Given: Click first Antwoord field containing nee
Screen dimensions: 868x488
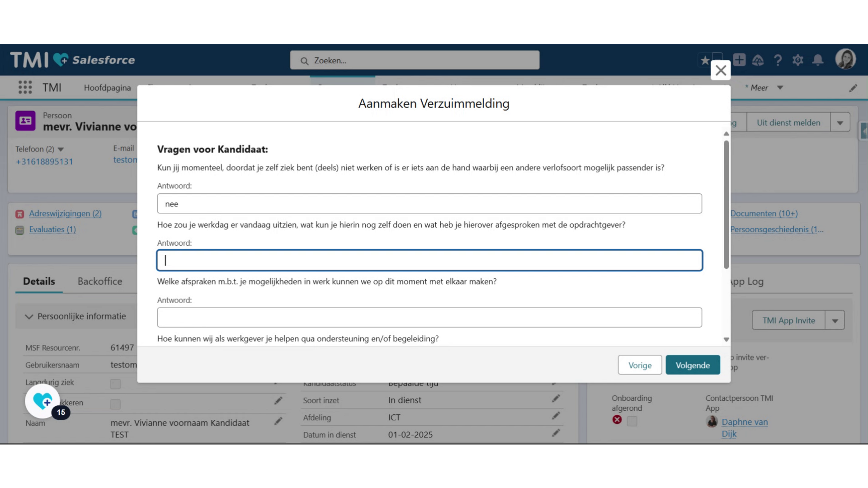Looking at the screenshot, I should 429,204.
